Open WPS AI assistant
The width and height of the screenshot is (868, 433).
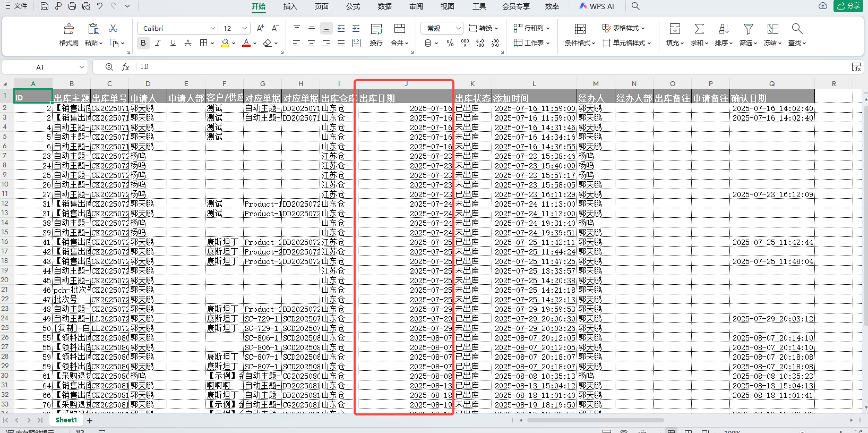(x=597, y=6)
